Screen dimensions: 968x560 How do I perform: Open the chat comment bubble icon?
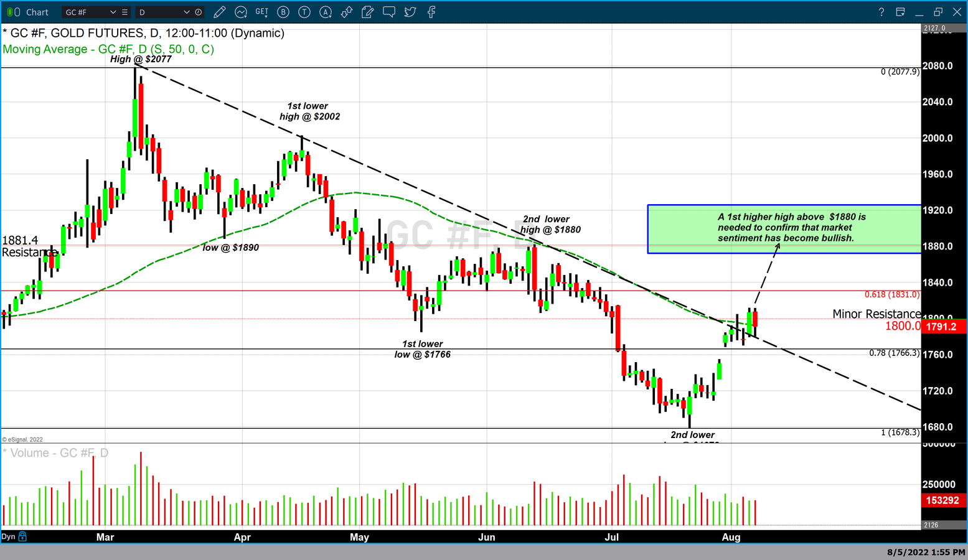point(389,12)
